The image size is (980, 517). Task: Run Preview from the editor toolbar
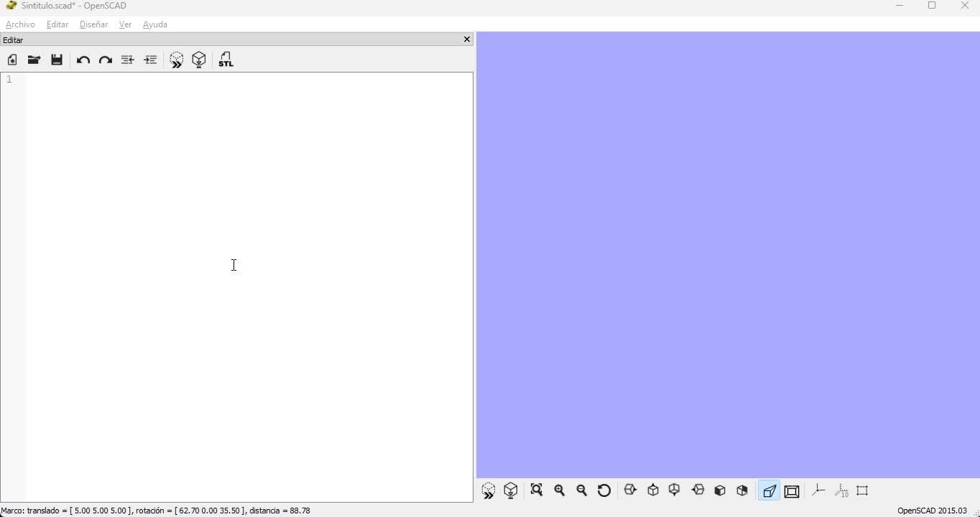pyautogui.click(x=176, y=60)
